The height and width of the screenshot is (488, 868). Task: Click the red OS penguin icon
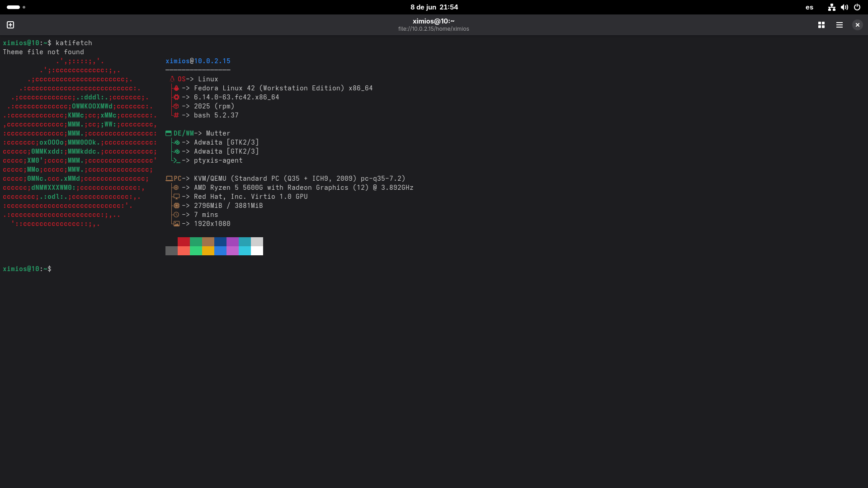point(172,79)
